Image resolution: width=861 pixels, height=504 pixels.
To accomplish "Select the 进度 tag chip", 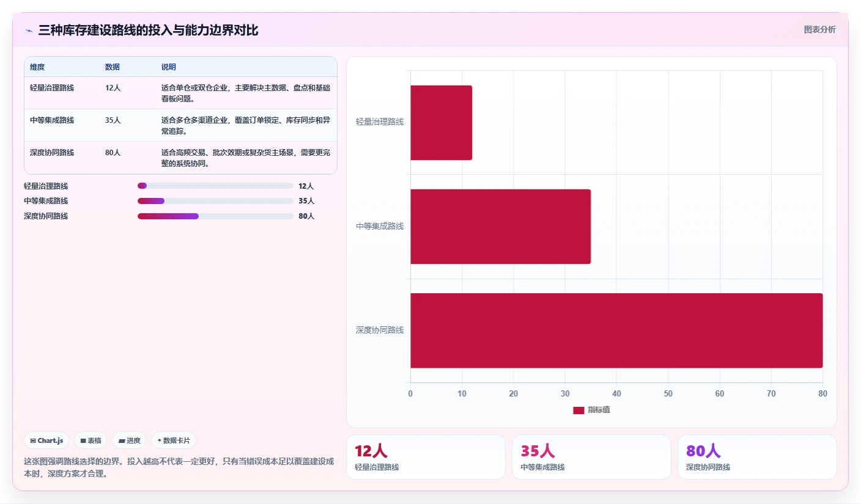I will (129, 440).
